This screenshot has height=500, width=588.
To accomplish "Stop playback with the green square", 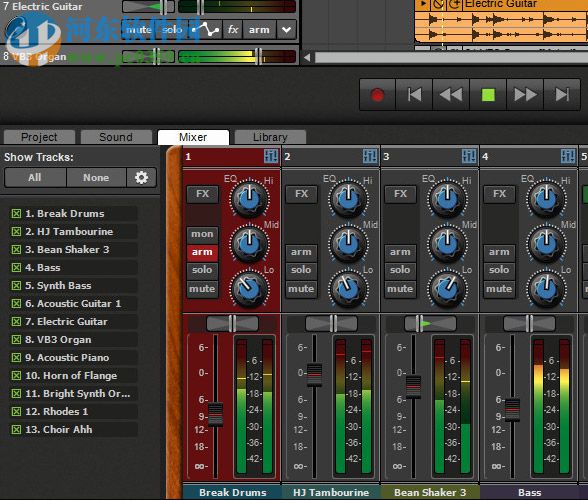I will 488,95.
